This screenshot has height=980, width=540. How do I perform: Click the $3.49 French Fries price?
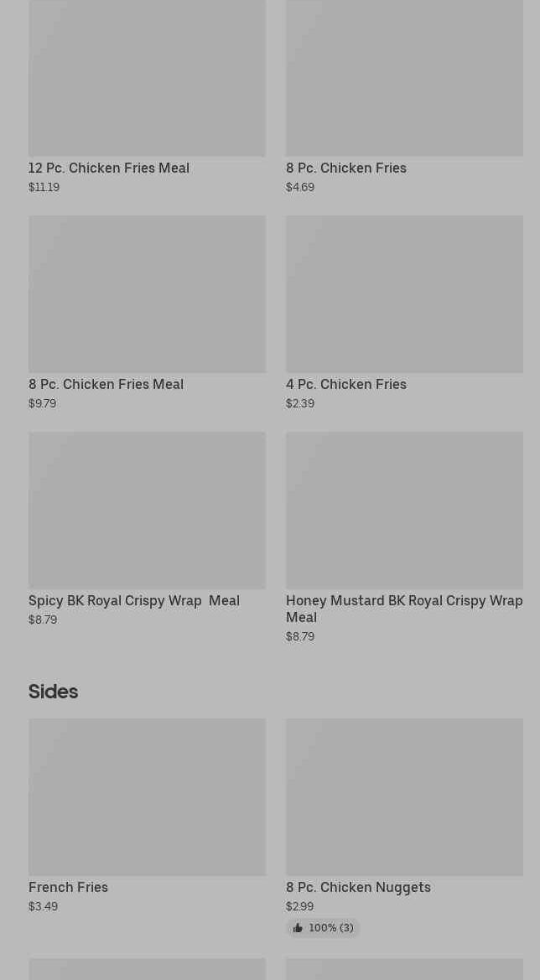43,906
